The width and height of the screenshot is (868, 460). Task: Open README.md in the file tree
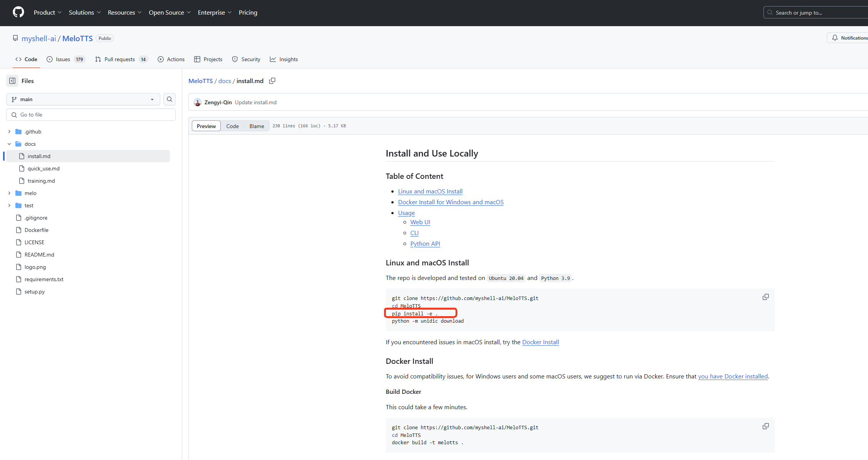39,255
